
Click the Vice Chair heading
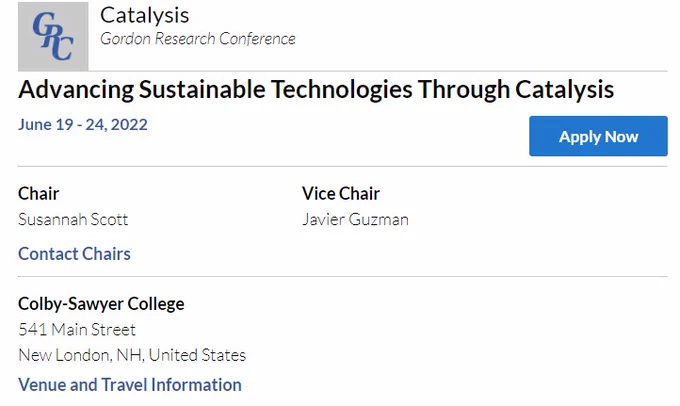coord(341,193)
